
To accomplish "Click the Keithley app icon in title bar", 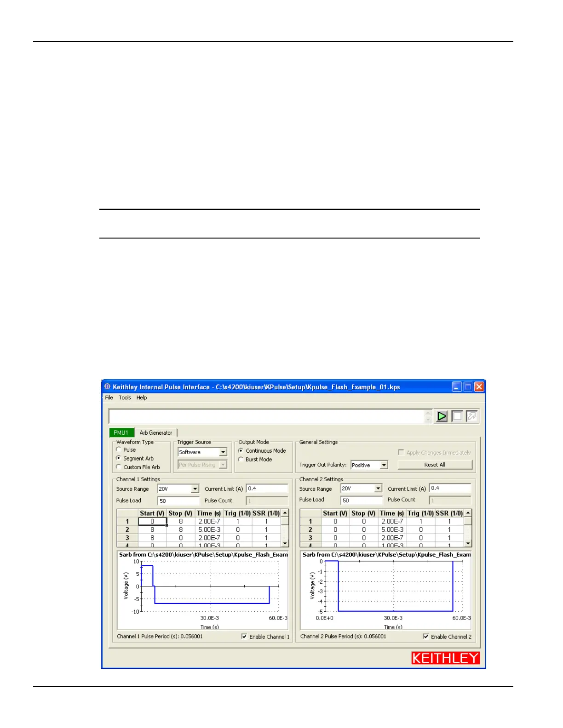I will click(x=107, y=387).
